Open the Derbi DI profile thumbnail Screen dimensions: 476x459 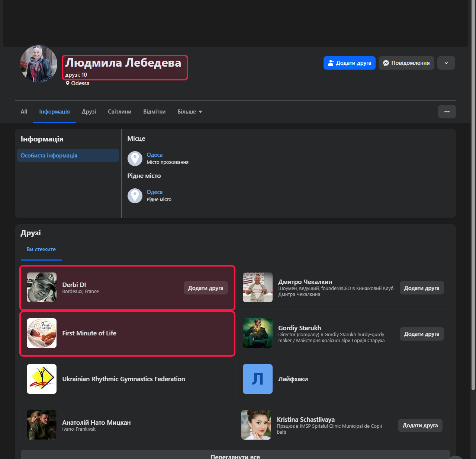[x=42, y=287]
